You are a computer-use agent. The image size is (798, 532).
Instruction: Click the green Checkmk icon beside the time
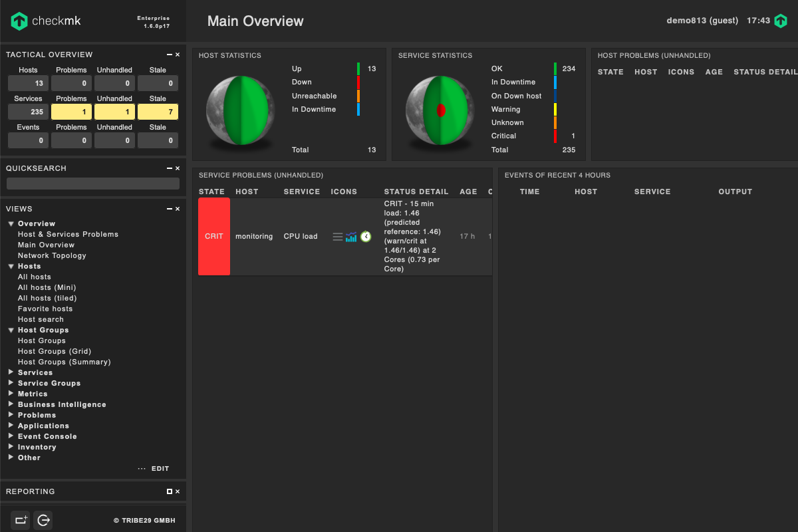(781, 21)
